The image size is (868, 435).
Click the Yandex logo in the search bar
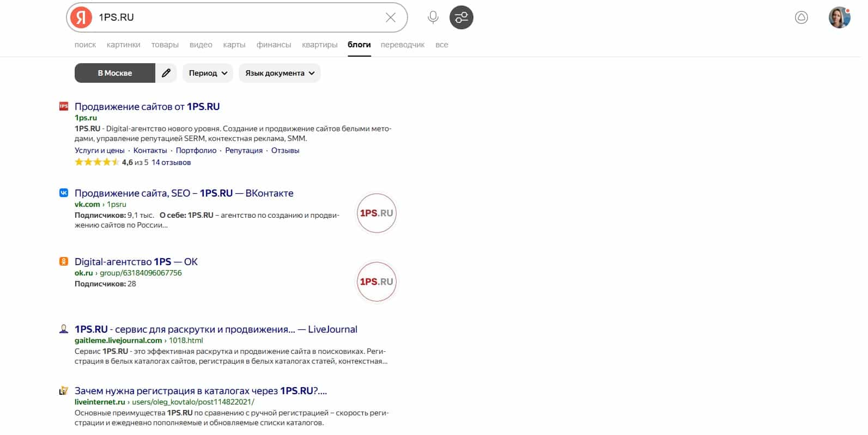(x=81, y=17)
